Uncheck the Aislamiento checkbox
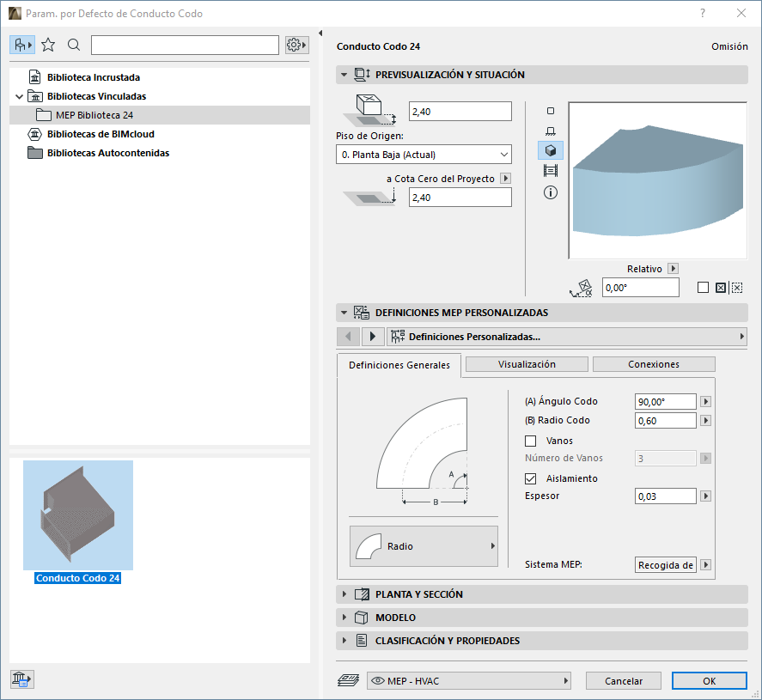The width and height of the screenshot is (762, 700). coord(530,478)
